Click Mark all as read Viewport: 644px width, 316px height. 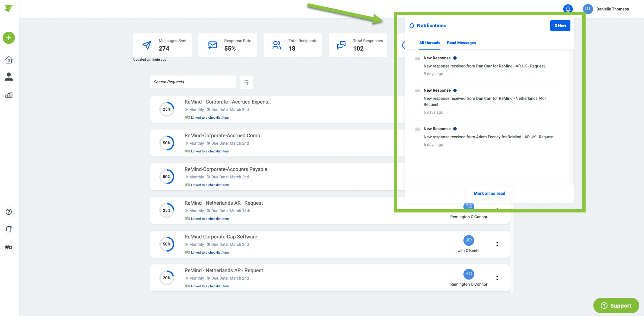tap(489, 194)
